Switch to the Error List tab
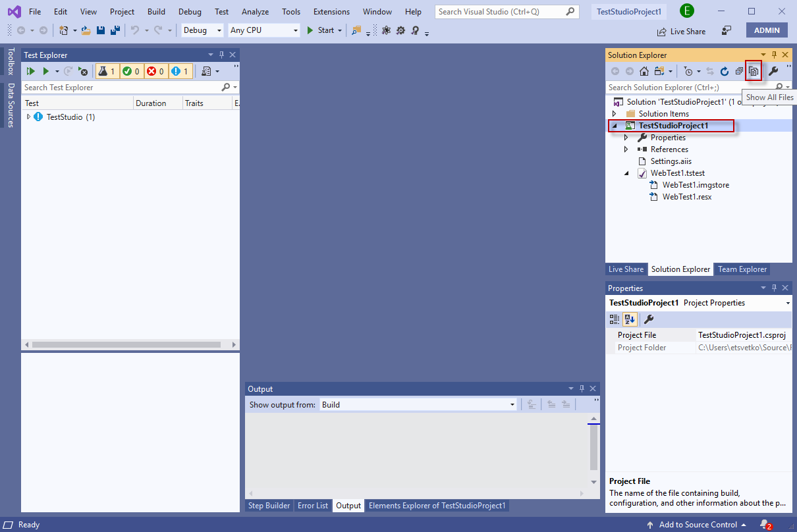Image resolution: width=797 pixels, height=532 pixels. click(x=313, y=506)
